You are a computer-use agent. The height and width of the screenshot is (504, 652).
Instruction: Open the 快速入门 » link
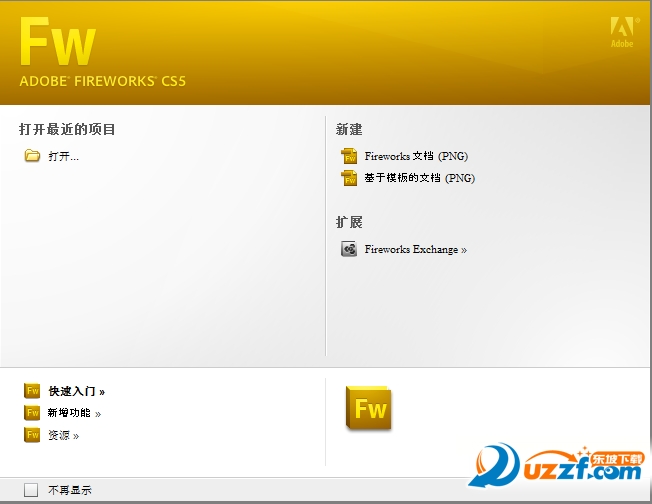(x=77, y=391)
